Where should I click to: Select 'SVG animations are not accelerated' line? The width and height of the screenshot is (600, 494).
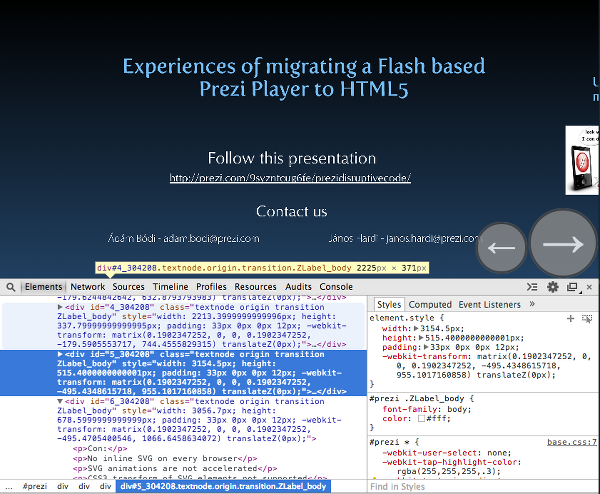click(174, 468)
